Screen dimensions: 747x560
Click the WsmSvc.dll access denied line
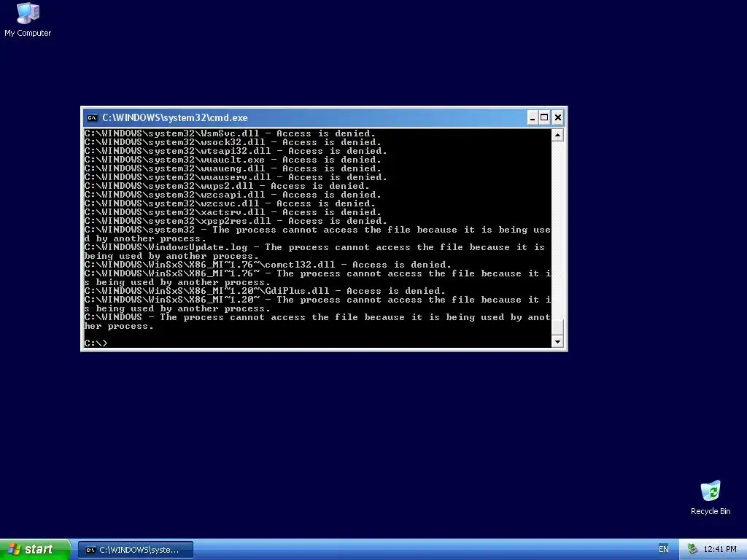tap(230, 134)
